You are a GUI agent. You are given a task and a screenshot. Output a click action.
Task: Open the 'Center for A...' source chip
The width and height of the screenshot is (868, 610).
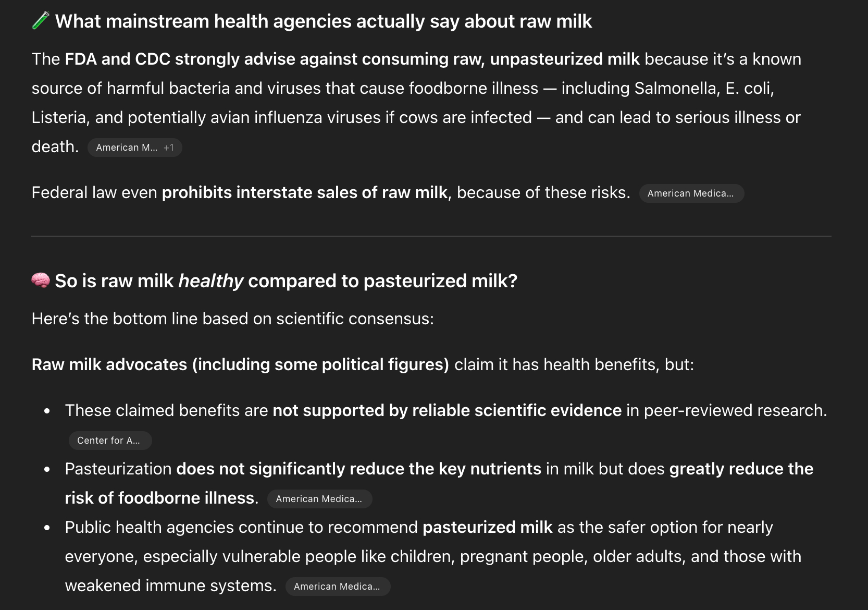click(x=109, y=441)
